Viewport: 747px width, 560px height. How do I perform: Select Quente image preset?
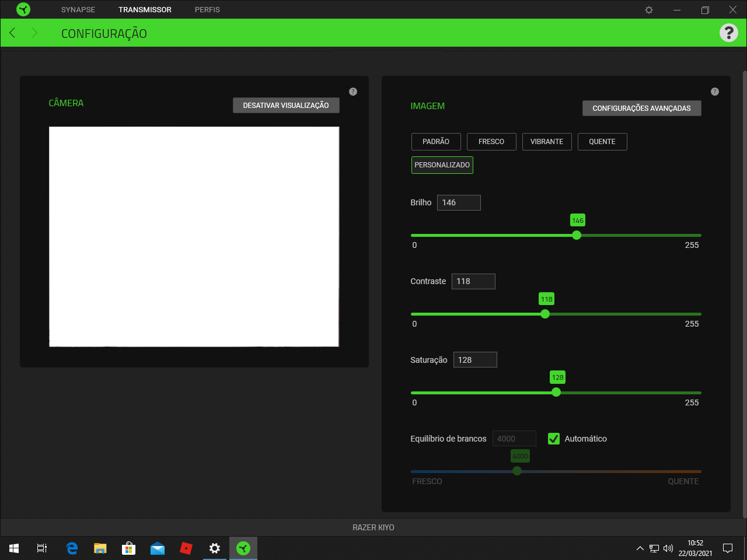[602, 142]
